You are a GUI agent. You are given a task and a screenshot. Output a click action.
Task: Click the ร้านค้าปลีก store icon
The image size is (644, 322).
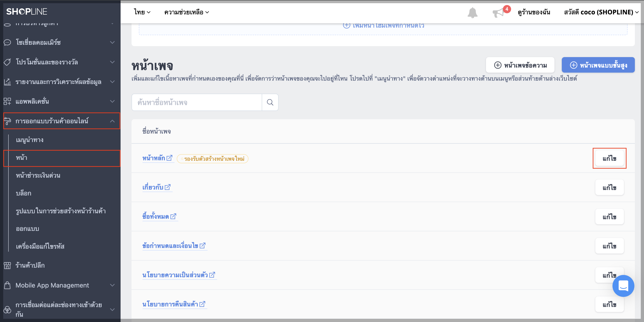[7, 265]
